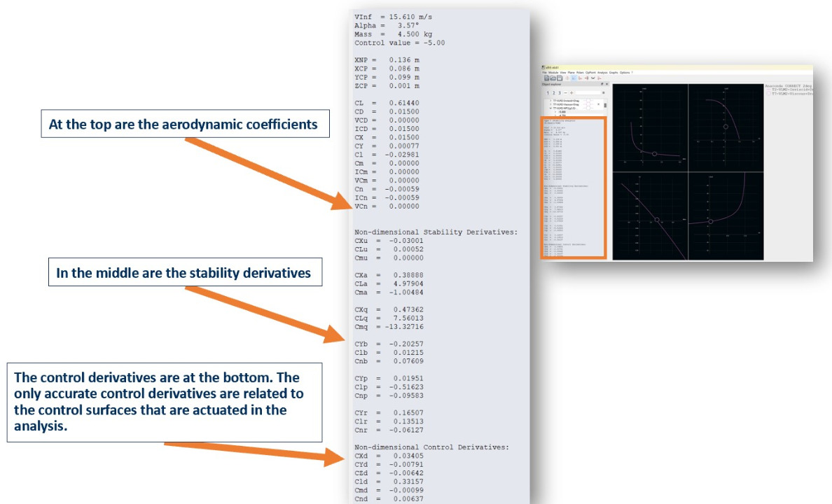Click the plus expand-all icon in explorer

click(571, 92)
